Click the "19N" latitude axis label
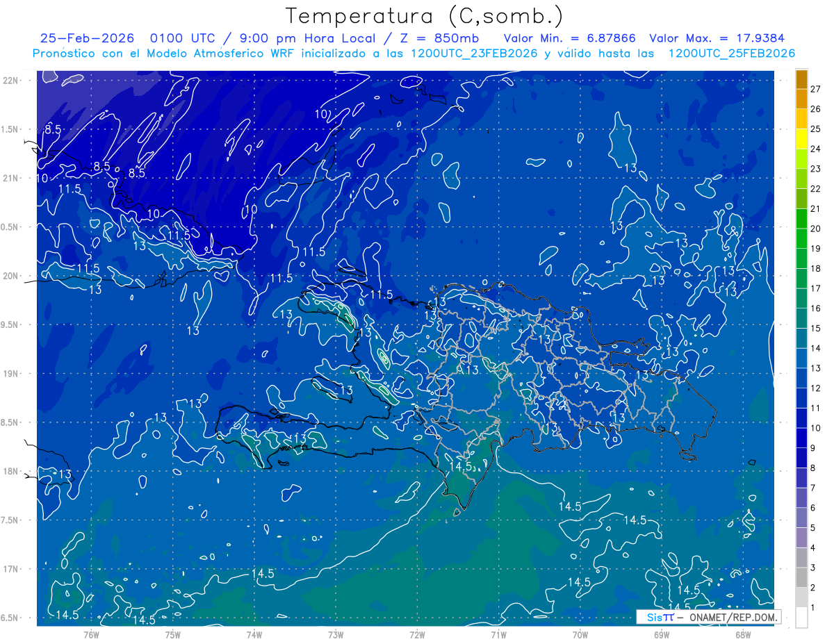The image size is (834, 644). pyautogui.click(x=10, y=374)
